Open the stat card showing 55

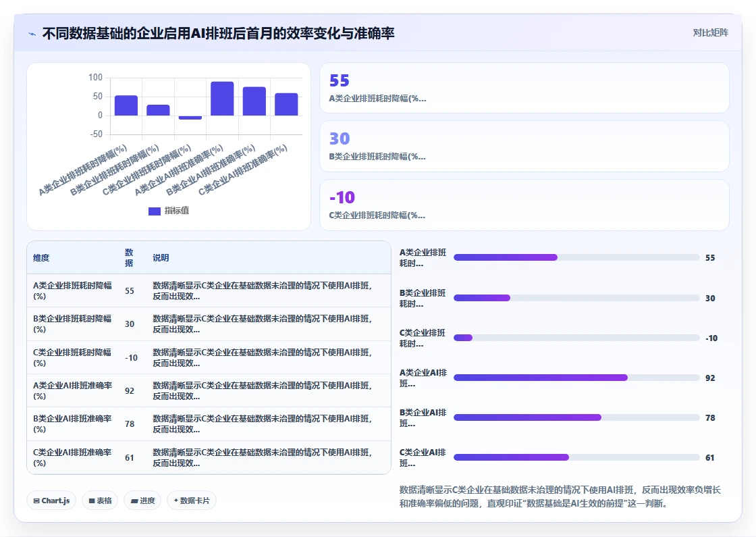524,88
